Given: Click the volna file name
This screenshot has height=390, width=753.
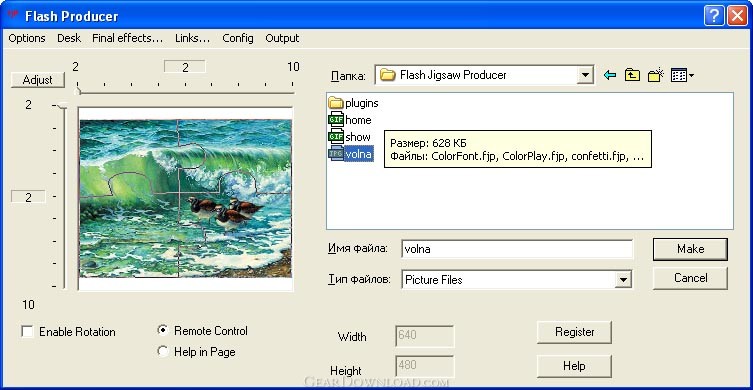Looking at the screenshot, I should coord(359,154).
